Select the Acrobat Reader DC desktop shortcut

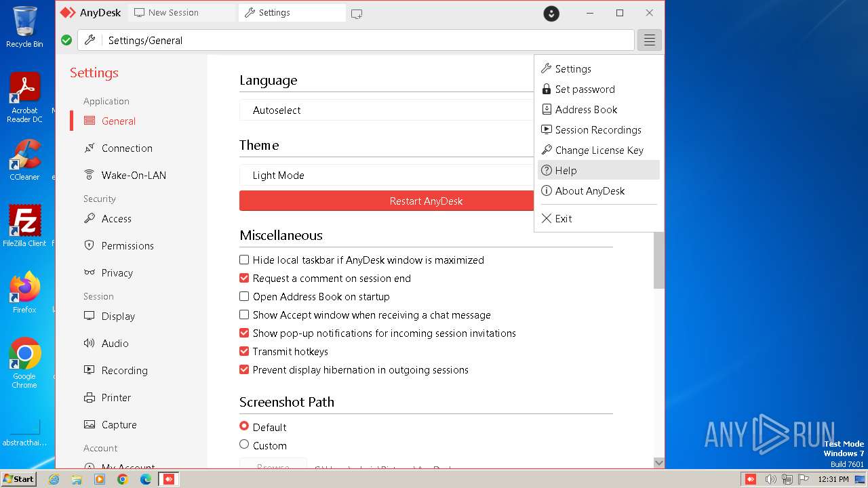click(x=24, y=98)
